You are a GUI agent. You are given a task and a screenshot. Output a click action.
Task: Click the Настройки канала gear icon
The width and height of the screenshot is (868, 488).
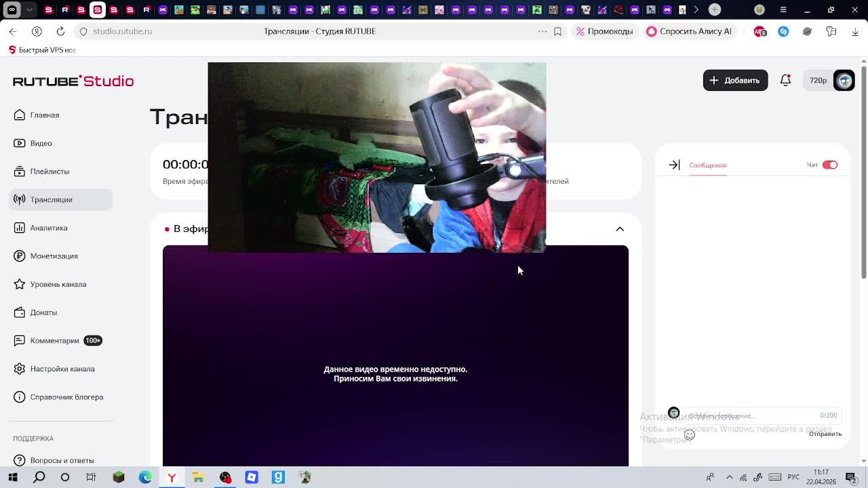coord(20,369)
